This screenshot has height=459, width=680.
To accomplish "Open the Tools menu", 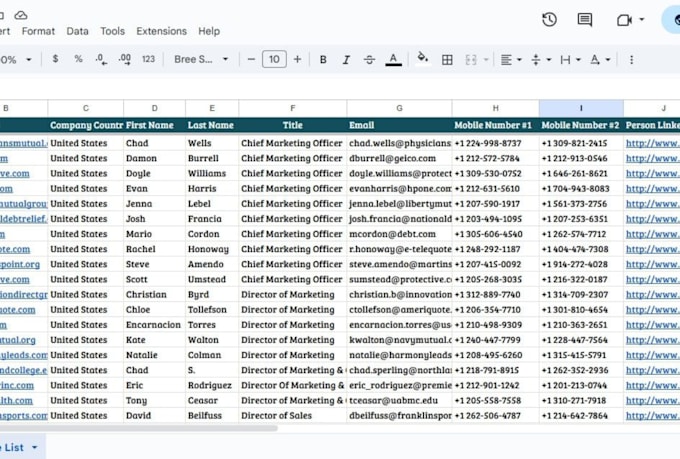I will pyautogui.click(x=112, y=31).
